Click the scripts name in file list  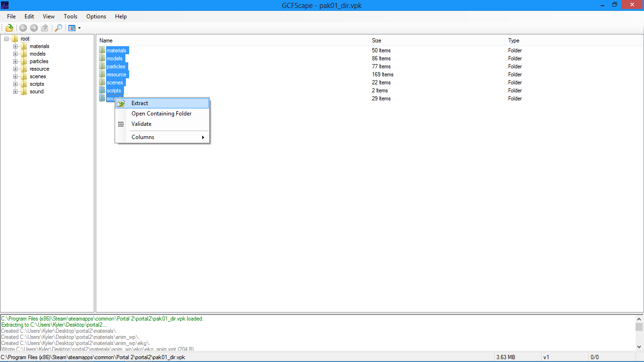point(114,90)
